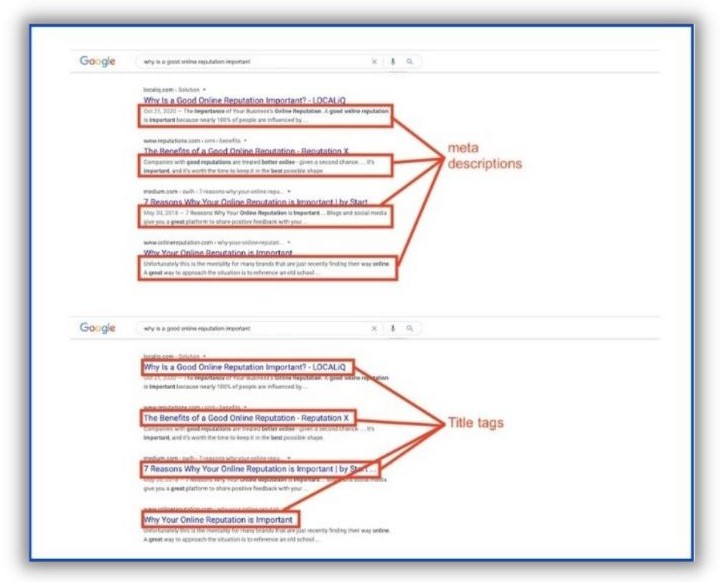This screenshot has height=582, width=721.
Task: Click the voice search microphone in the title tags example
Action: click(392, 327)
